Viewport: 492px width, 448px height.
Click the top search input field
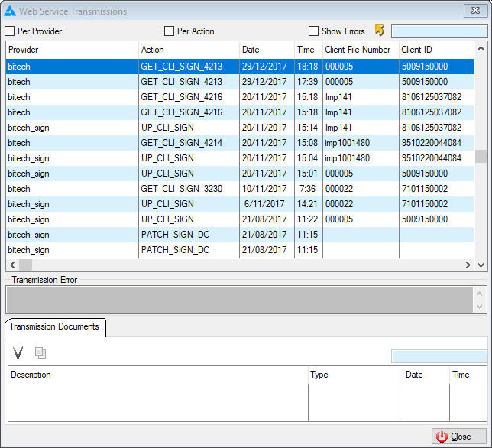click(439, 31)
